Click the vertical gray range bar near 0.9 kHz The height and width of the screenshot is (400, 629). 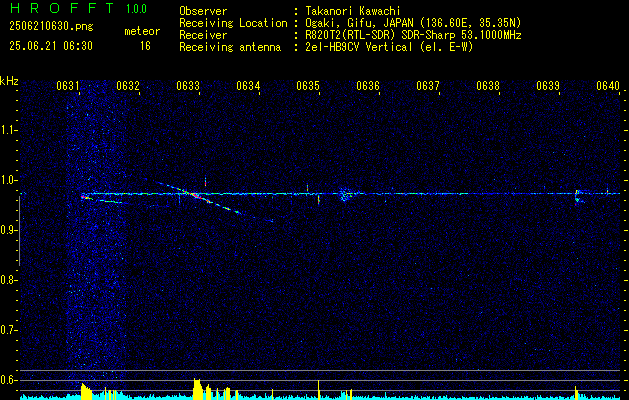tap(19, 231)
